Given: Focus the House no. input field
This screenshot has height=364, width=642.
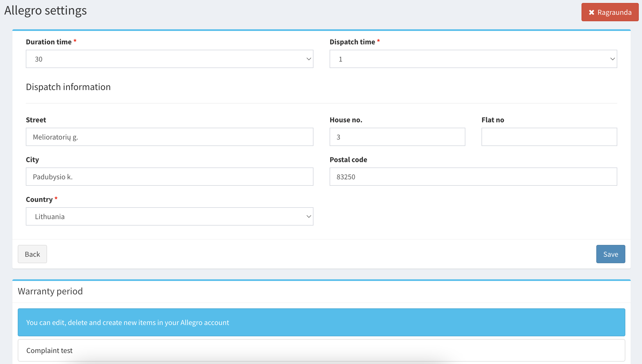Looking at the screenshot, I should [397, 137].
